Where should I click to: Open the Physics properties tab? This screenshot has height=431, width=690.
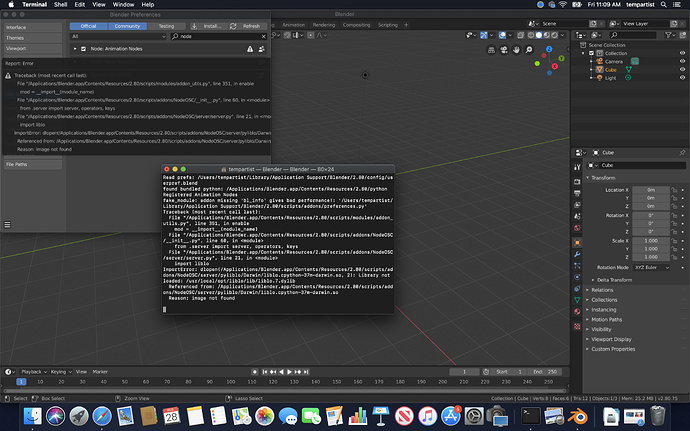pos(577,277)
